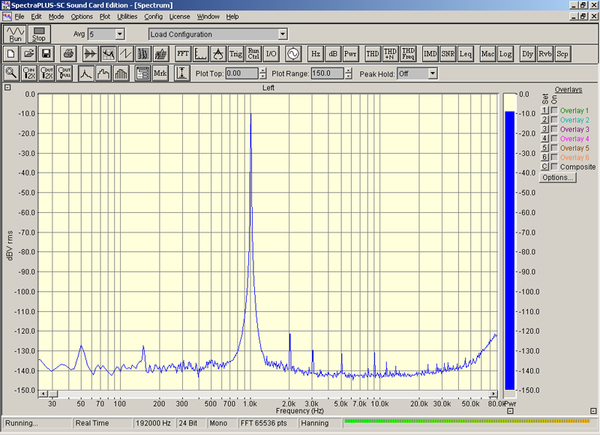The width and height of the screenshot is (600, 435).
Task: Enable the Overlay 3 checkbox
Action: pos(554,129)
